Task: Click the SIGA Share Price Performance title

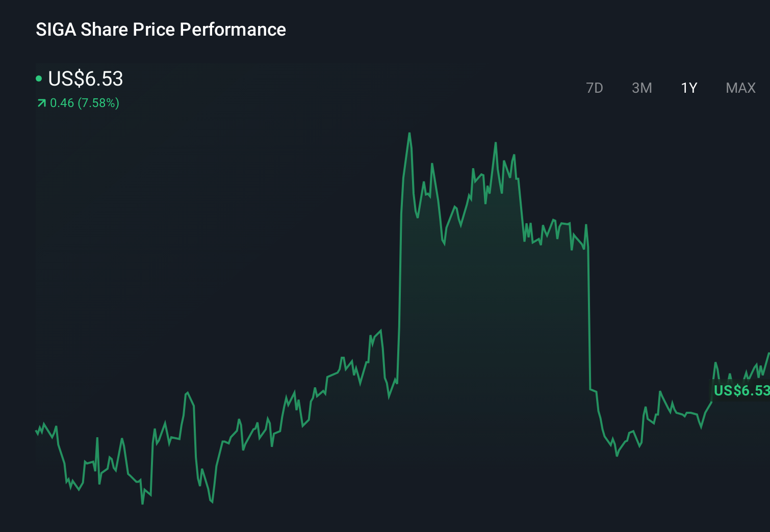Action: coord(161,30)
